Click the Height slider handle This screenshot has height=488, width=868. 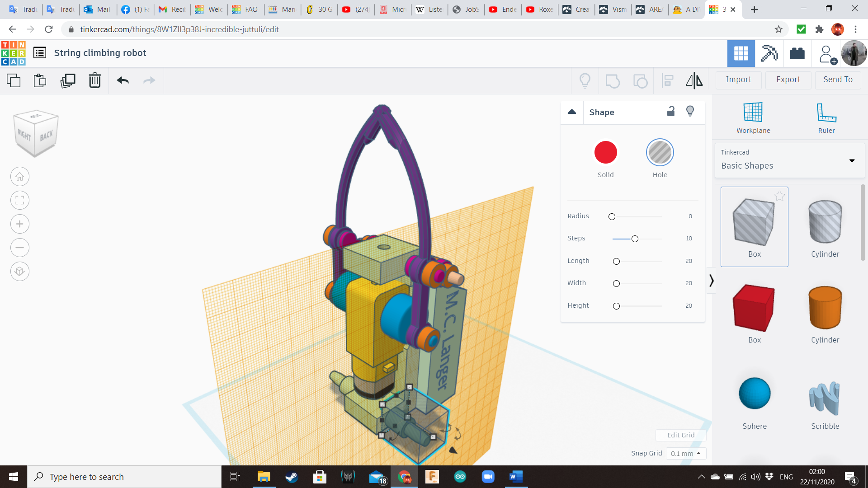coord(616,306)
